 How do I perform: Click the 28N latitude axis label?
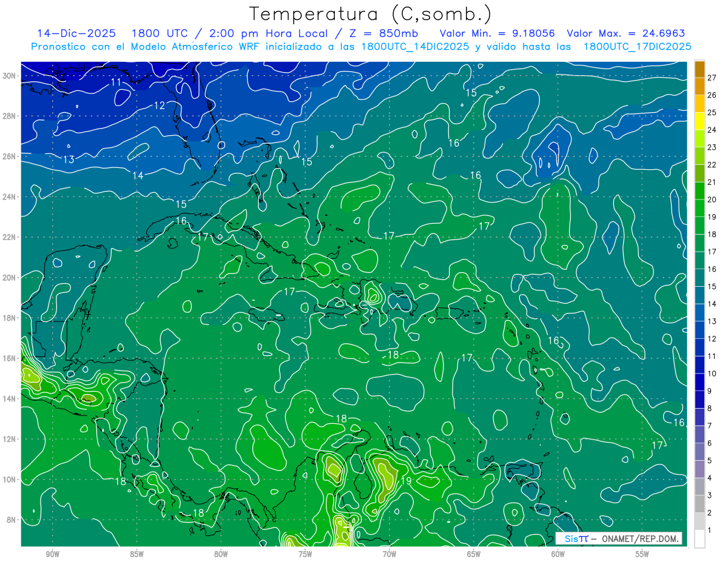coord(10,116)
